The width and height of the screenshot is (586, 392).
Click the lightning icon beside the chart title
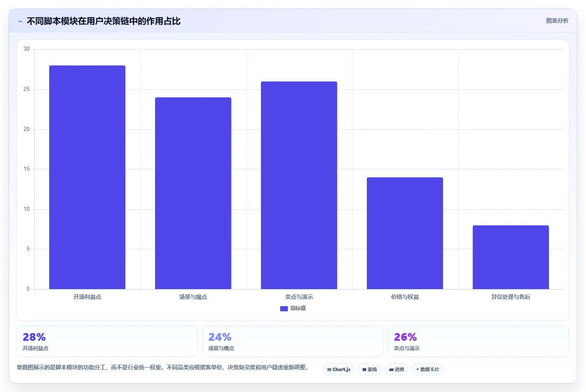click(20, 21)
